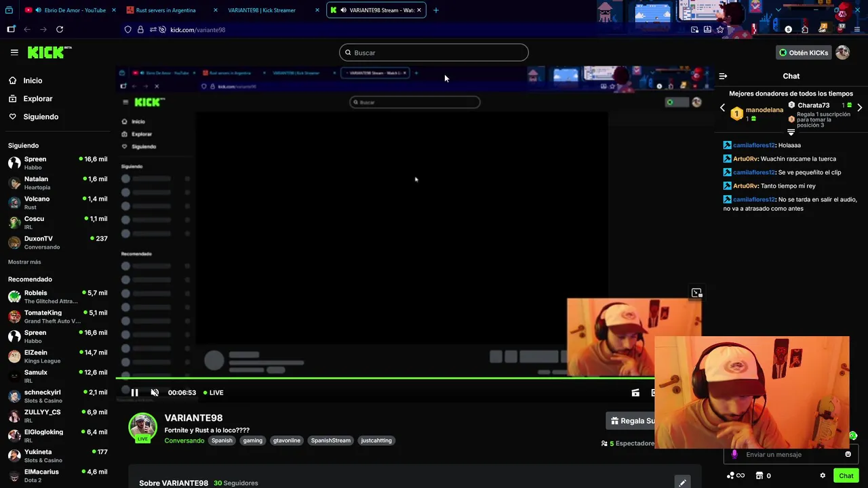This screenshot has width=868, height=488.
Task: Click the purple microphone chat icon
Action: pos(734,454)
